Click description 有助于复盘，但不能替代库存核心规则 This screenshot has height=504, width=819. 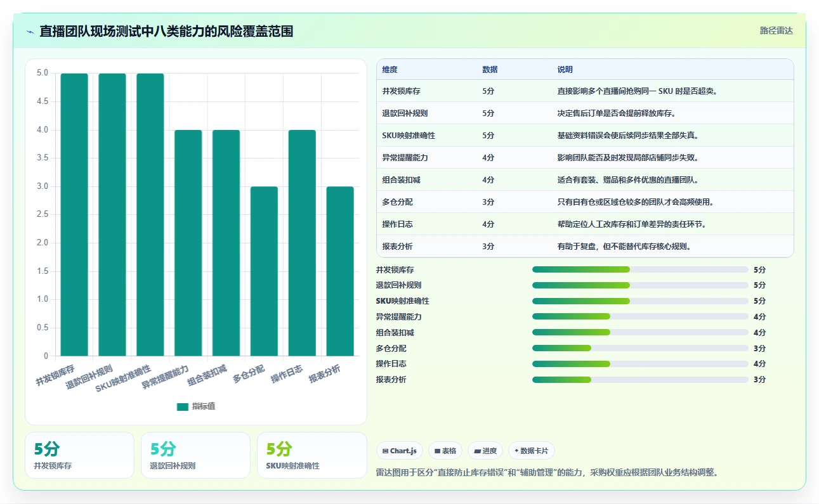click(624, 247)
